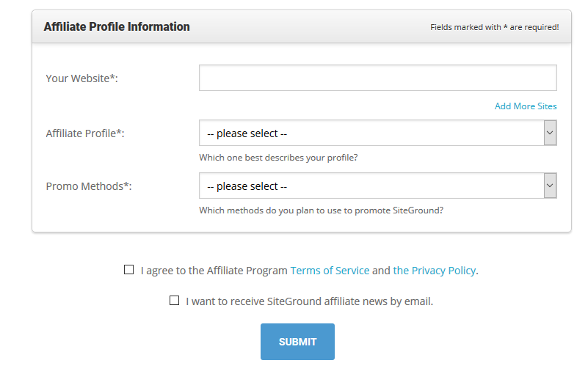588x374 pixels.
Task: Open the Terms of Service link
Action: pyautogui.click(x=330, y=271)
